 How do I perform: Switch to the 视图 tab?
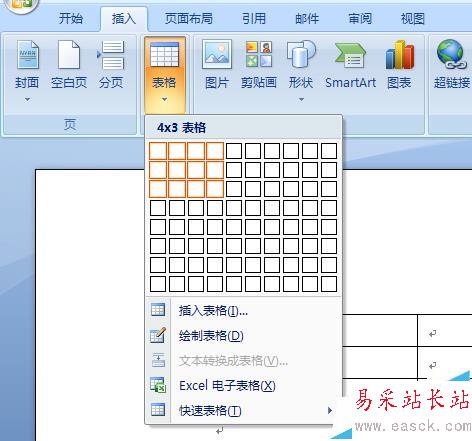[x=413, y=19]
